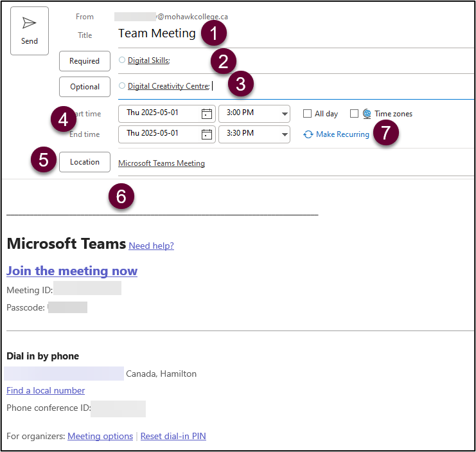
Task: Click Join the meeting now link
Action: click(72, 271)
